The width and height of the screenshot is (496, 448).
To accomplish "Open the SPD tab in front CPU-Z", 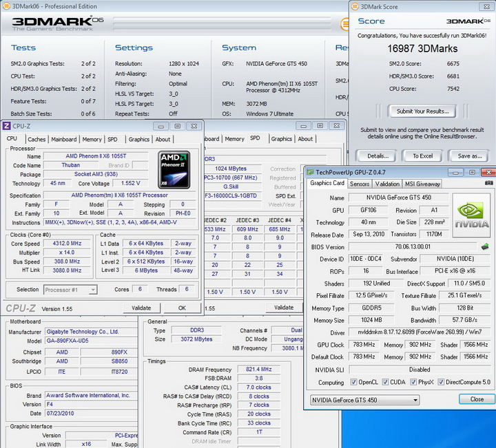I will [112, 139].
